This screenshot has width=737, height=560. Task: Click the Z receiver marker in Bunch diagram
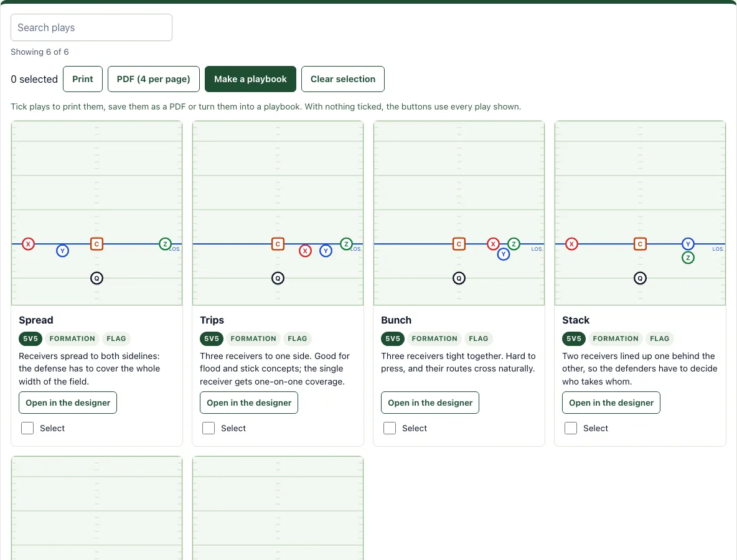[514, 244]
